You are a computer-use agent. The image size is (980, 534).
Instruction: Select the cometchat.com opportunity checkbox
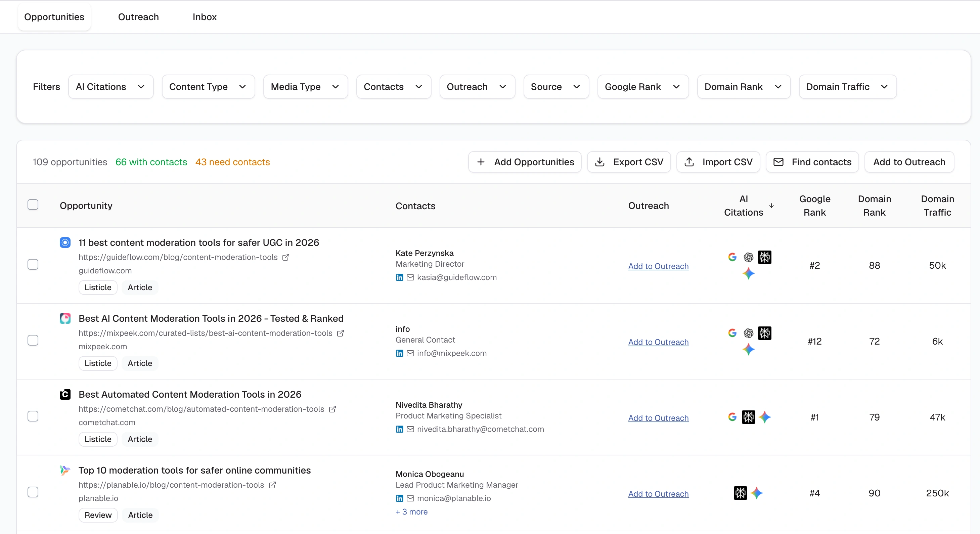[33, 416]
